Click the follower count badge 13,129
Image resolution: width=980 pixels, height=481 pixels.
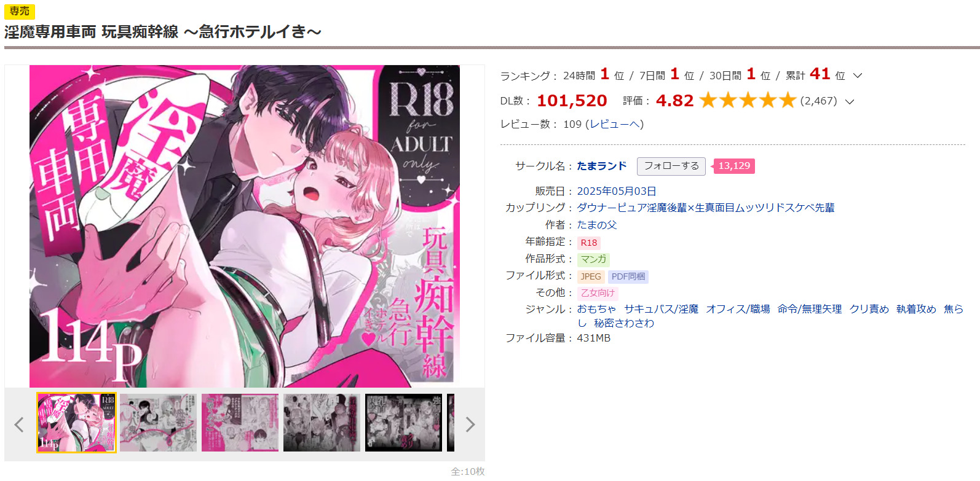(734, 166)
